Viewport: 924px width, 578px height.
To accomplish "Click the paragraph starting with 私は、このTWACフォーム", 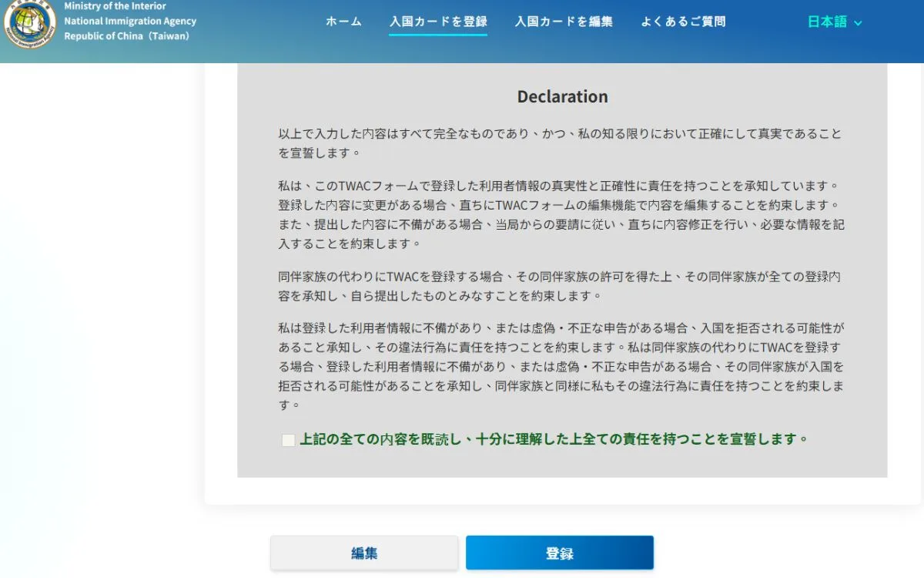I will [x=561, y=215].
